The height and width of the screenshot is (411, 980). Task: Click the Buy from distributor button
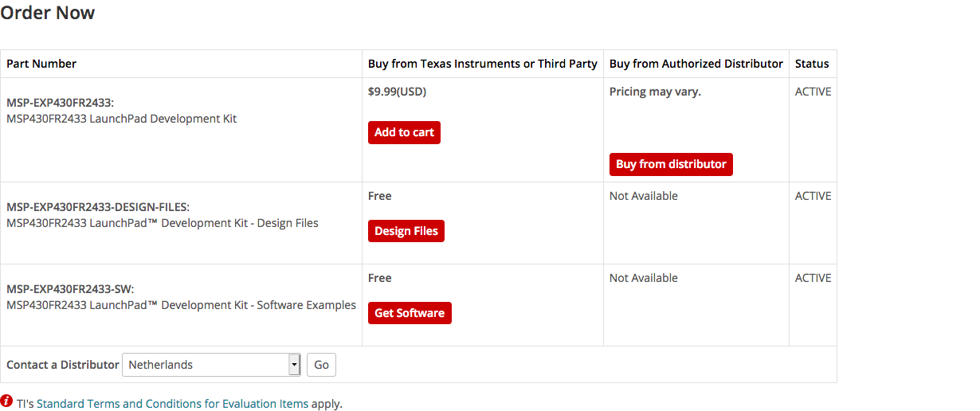click(x=671, y=164)
